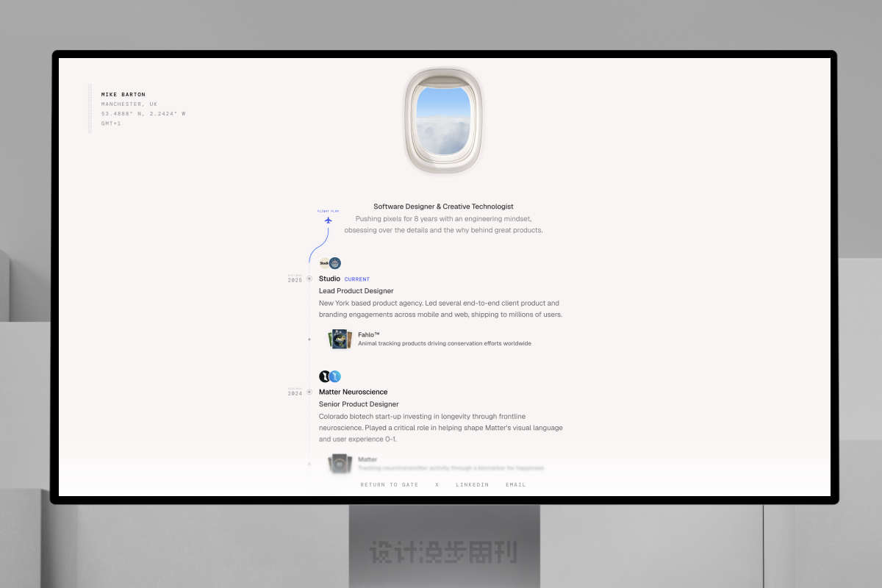Click the blue airplane Flight Plan icon

329,220
